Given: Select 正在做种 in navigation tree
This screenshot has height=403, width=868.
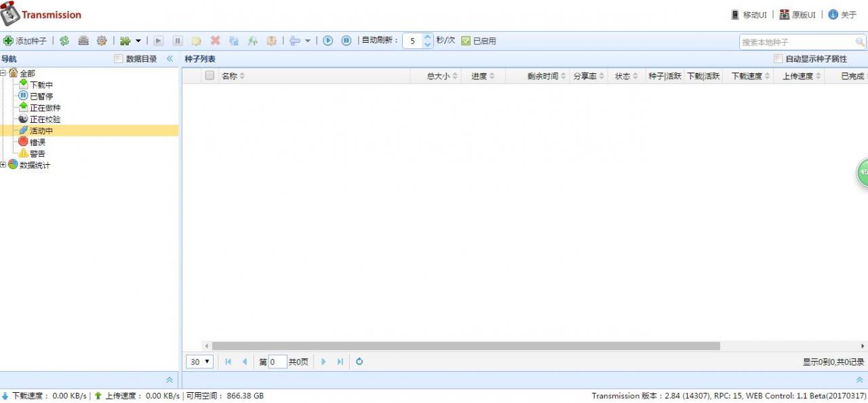Looking at the screenshot, I should 45,108.
